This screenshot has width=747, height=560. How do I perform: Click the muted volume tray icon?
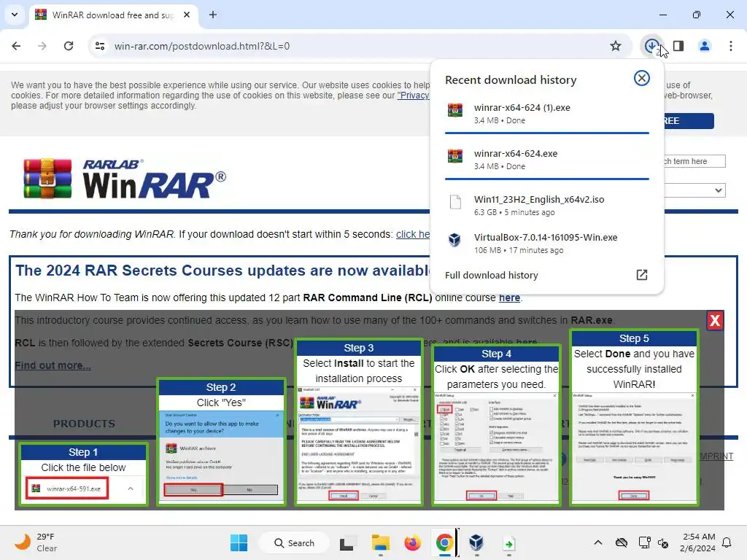tap(663, 542)
